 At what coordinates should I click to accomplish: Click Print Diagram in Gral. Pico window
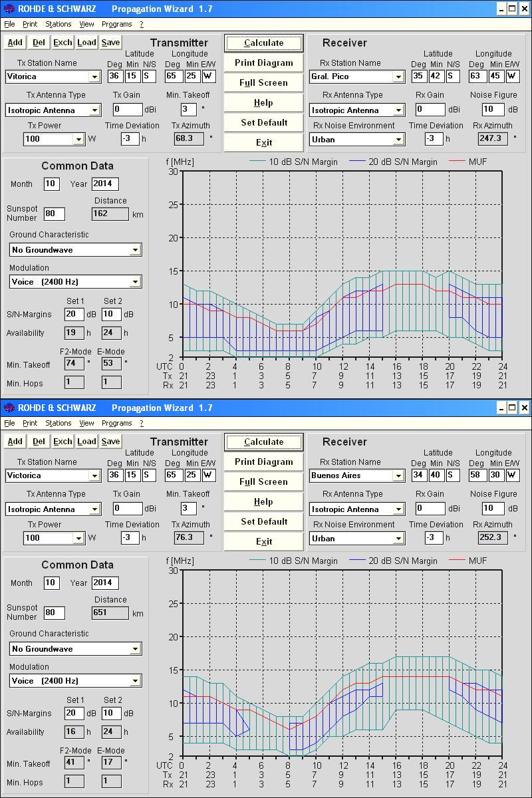pyautogui.click(x=263, y=63)
